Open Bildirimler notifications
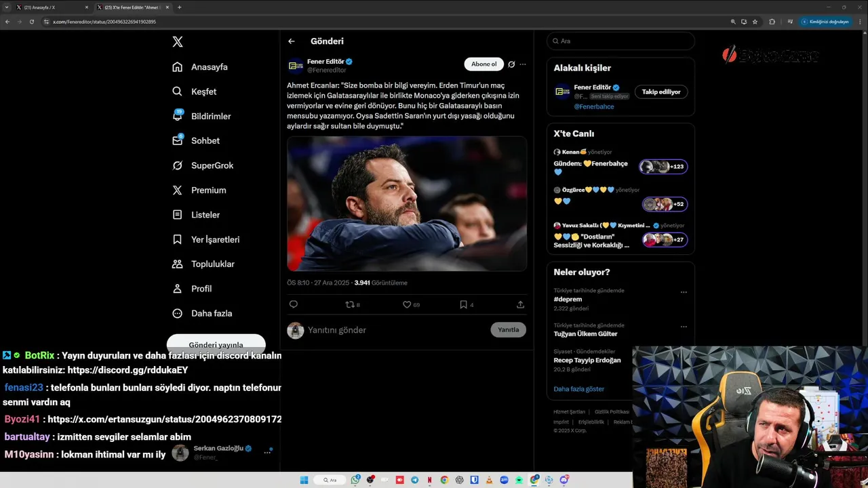The width and height of the screenshot is (868, 488). [202, 116]
